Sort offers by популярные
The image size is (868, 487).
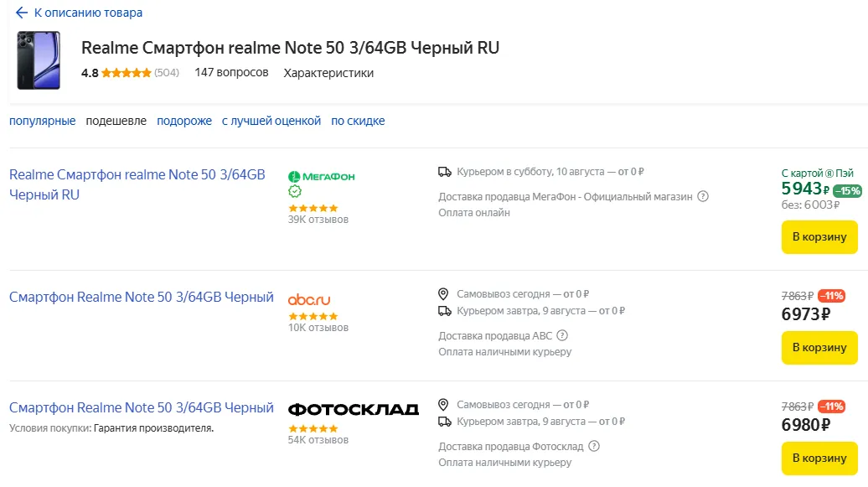click(x=43, y=121)
